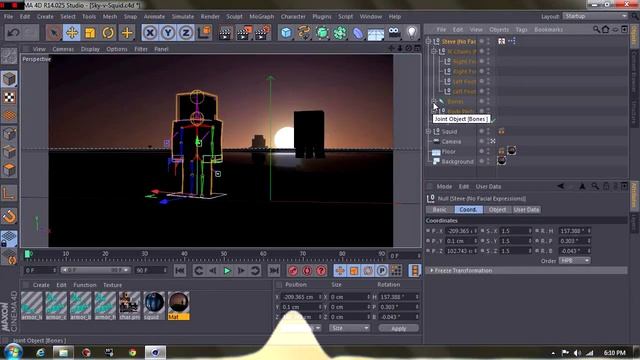Collapse the Steve null in Object Manager

tap(428, 41)
